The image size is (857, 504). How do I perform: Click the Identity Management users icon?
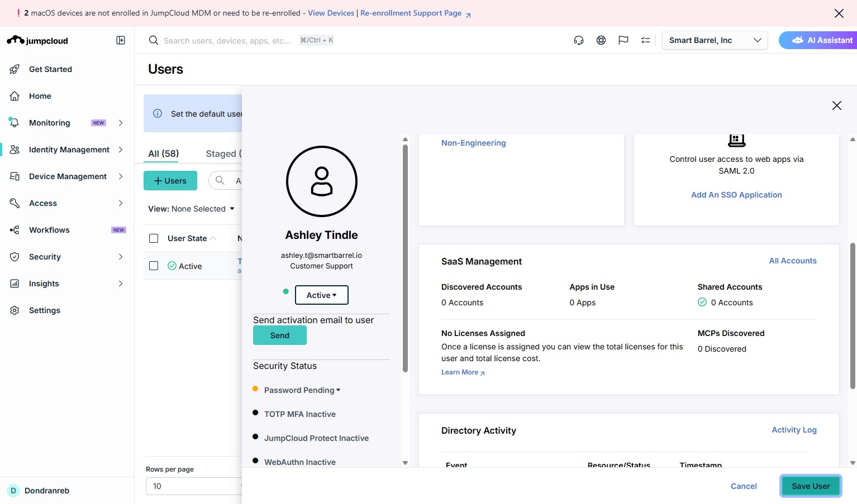click(15, 150)
